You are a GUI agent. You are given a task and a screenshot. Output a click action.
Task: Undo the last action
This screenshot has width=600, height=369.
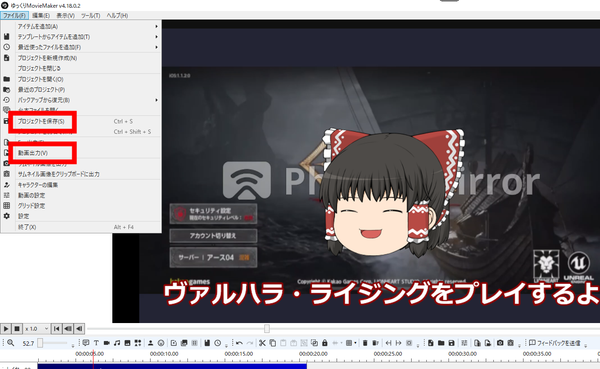pos(239,343)
